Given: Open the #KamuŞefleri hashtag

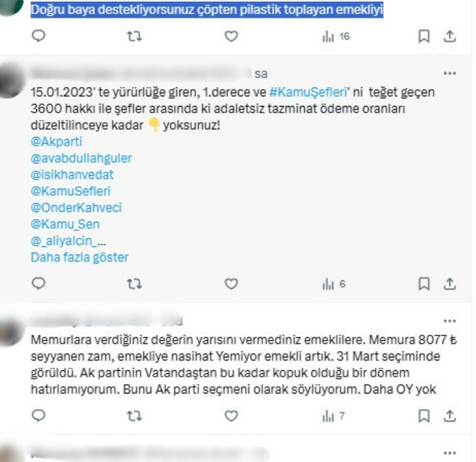Looking at the screenshot, I should [308, 92].
